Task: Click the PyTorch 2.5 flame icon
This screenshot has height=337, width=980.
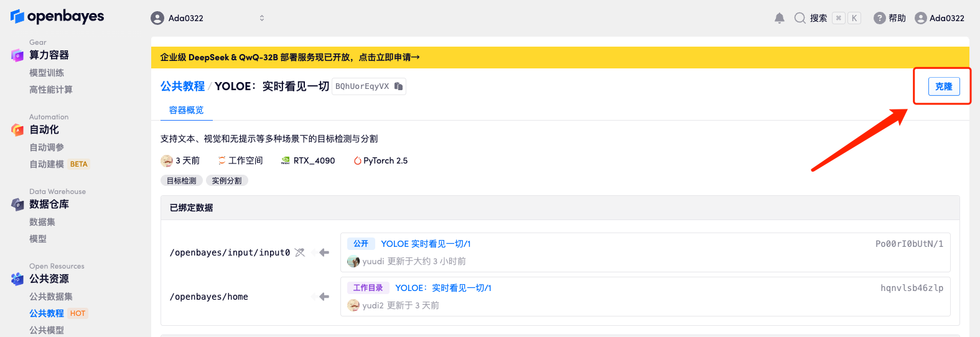Action: click(358, 160)
